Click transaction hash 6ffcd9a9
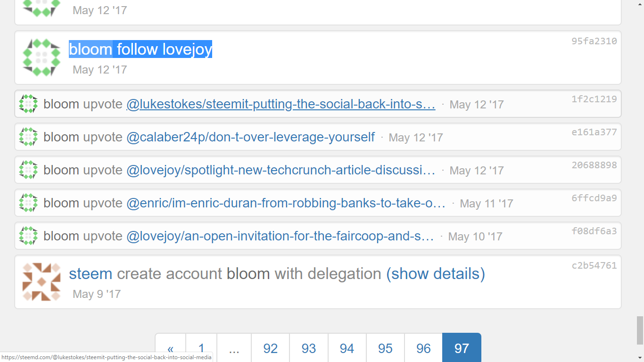 (x=594, y=198)
